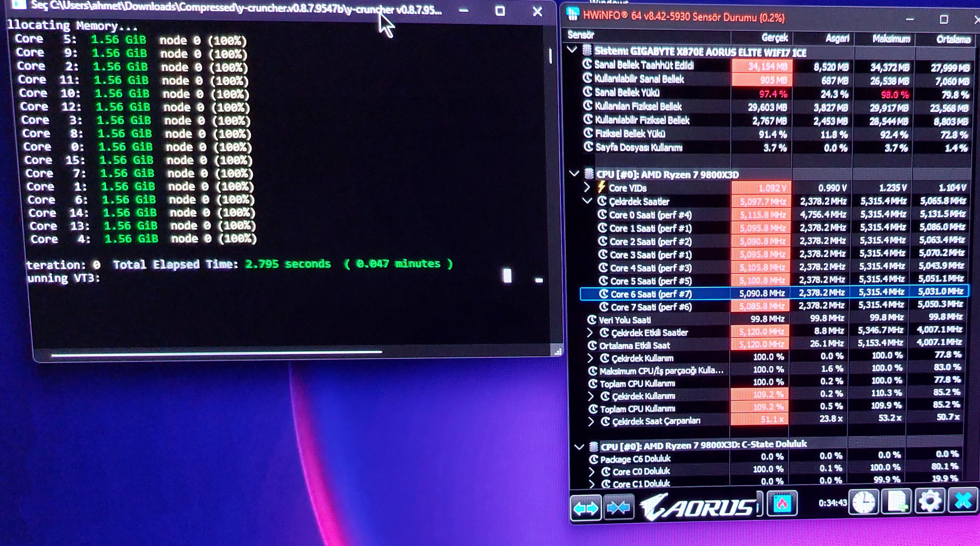
Task: Collapse the Çekirdek Saatler tree
Action: point(588,201)
